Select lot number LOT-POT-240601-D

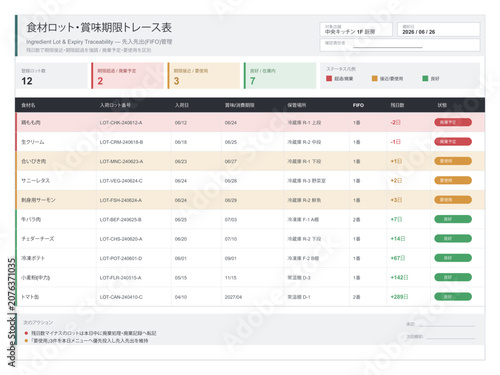(x=121, y=258)
